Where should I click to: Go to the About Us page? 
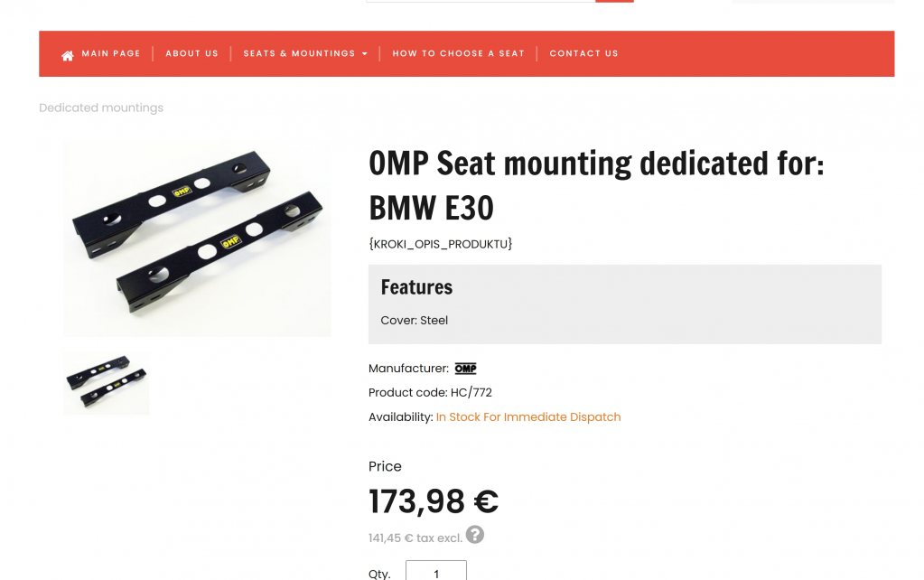(191, 54)
